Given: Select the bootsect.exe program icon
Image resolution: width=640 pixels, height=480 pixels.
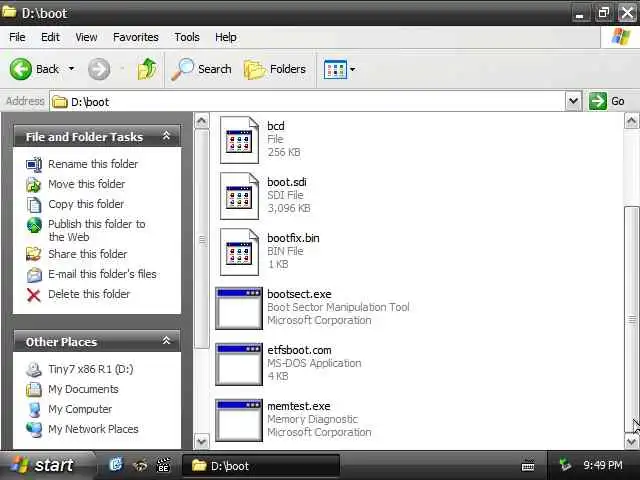Looking at the screenshot, I should point(239,308).
